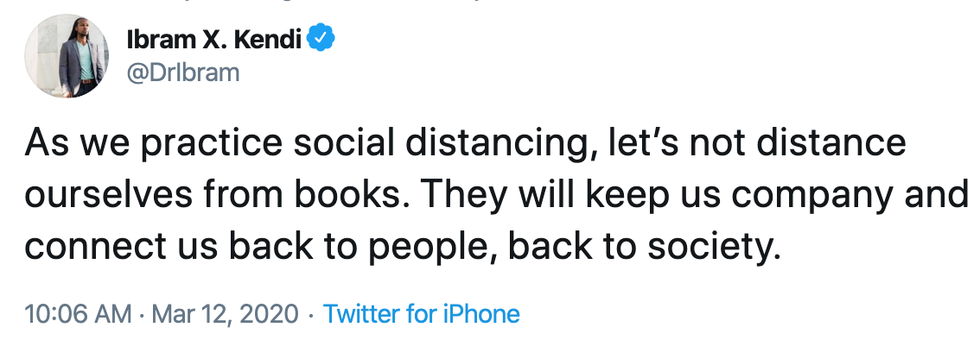
Task: Click the Mar 12, 2020 date
Action: click(226, 314)
